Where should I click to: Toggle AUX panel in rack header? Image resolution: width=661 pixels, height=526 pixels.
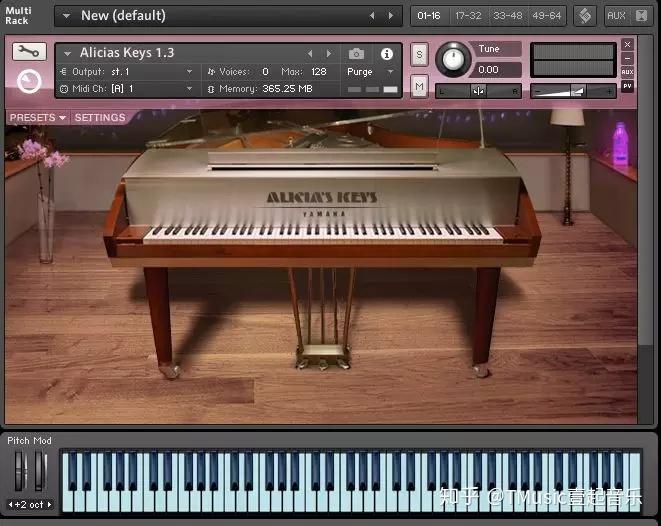[616, 16]
